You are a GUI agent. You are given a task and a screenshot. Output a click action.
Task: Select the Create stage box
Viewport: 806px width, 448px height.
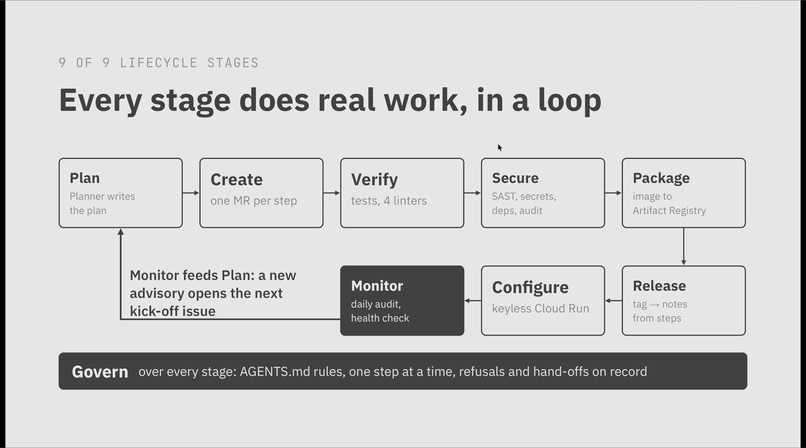(x=261, y=193)
